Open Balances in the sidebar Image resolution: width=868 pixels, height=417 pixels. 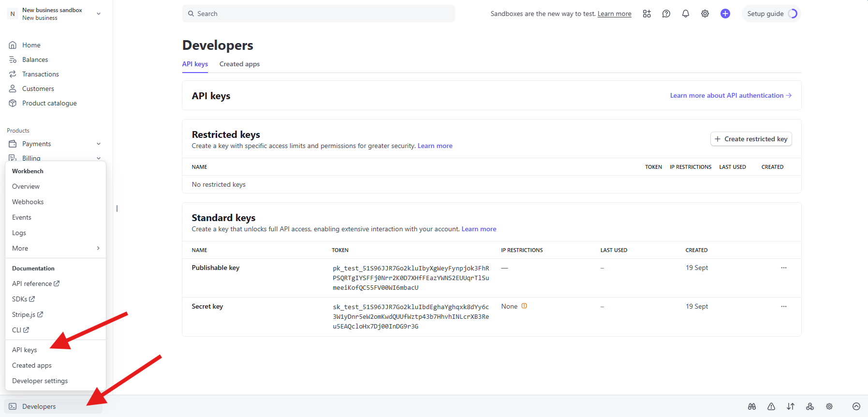click(35, 60)
